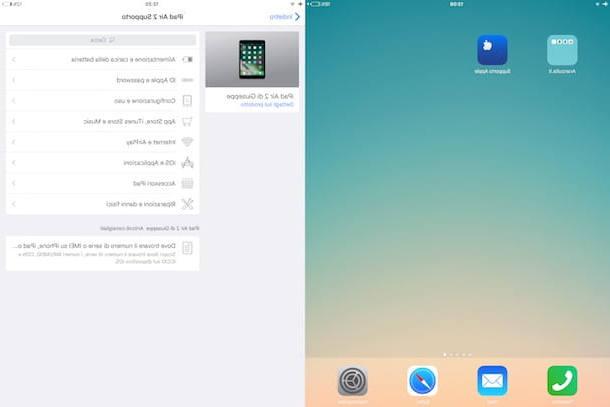
Task: Expand the ID Apple e password chevron
Action: click(x=14, y=80)
